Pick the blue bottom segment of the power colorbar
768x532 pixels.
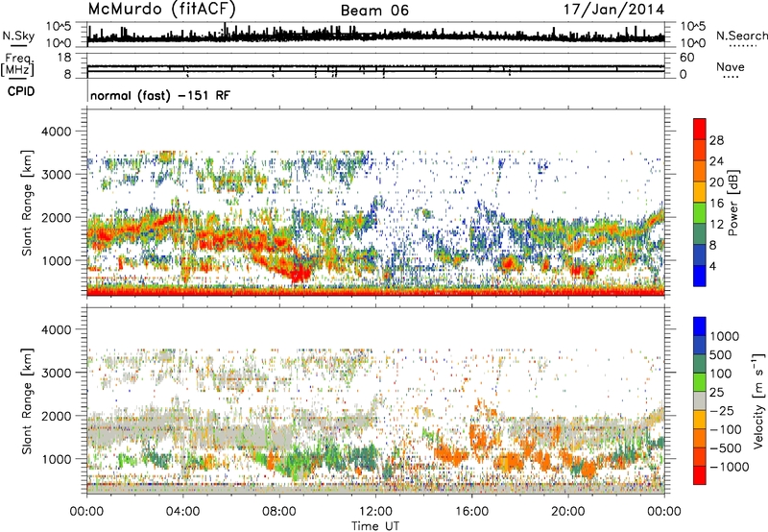pyautogui.click(x=700, y=276)
